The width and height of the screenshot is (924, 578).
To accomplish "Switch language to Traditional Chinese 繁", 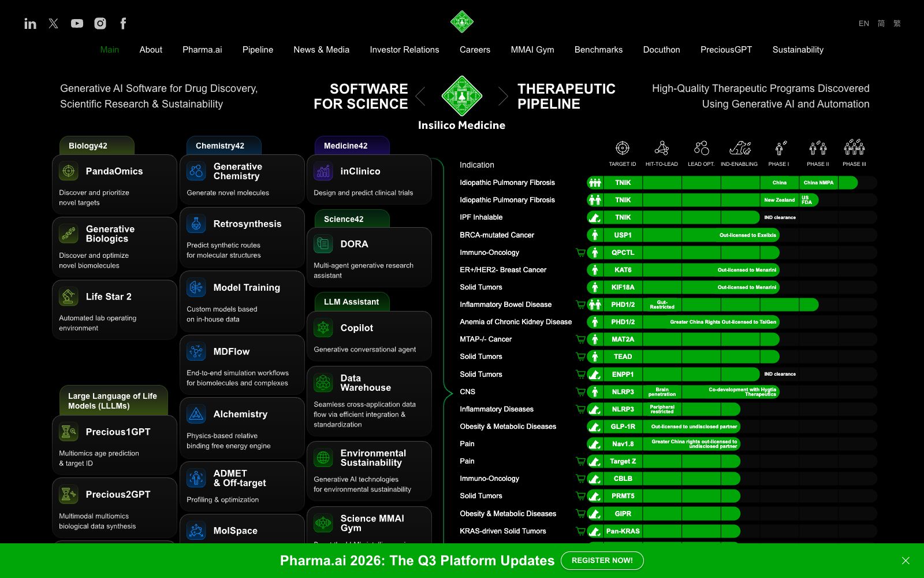I will [x=897, y=24].
